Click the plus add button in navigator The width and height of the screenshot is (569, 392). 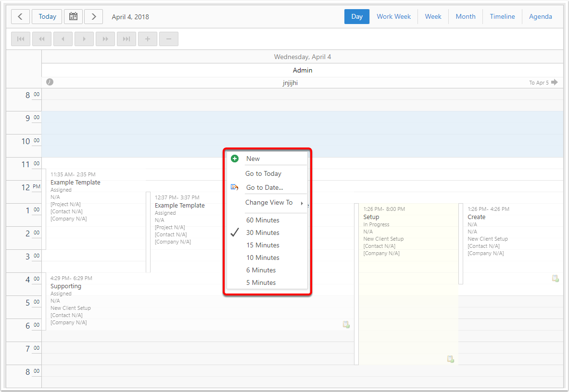148,39
